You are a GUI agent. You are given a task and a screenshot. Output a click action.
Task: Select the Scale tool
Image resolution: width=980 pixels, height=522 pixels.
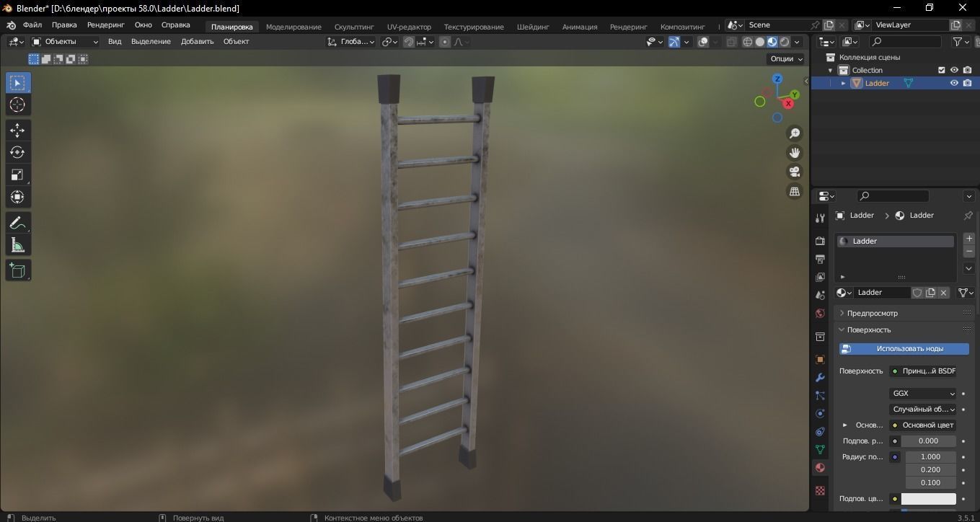click(17, 174)
